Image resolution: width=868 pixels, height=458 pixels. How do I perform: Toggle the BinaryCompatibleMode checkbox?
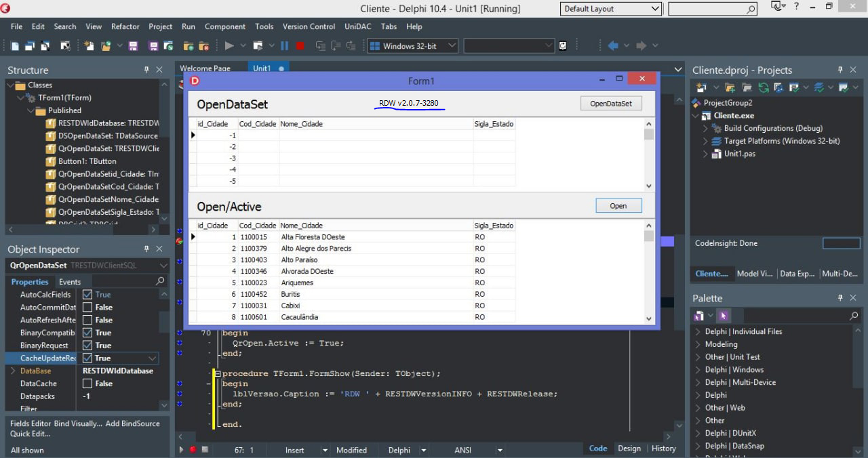(87, 333)
